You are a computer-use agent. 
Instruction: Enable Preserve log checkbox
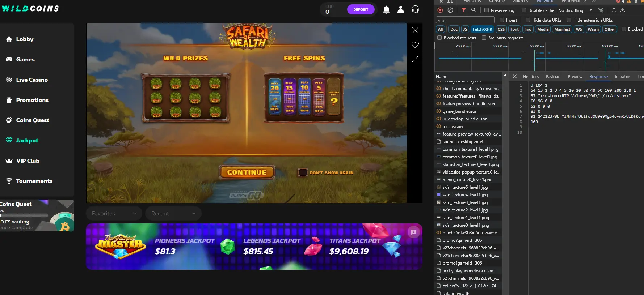pos(487,10)
